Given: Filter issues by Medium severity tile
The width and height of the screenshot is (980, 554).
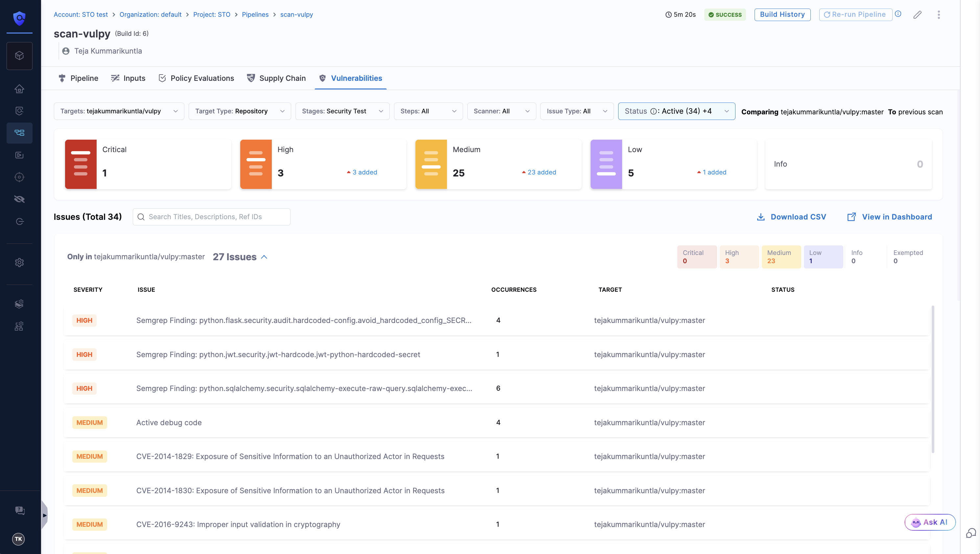Looking at the screenshot, I should click(x=498, y=164).
